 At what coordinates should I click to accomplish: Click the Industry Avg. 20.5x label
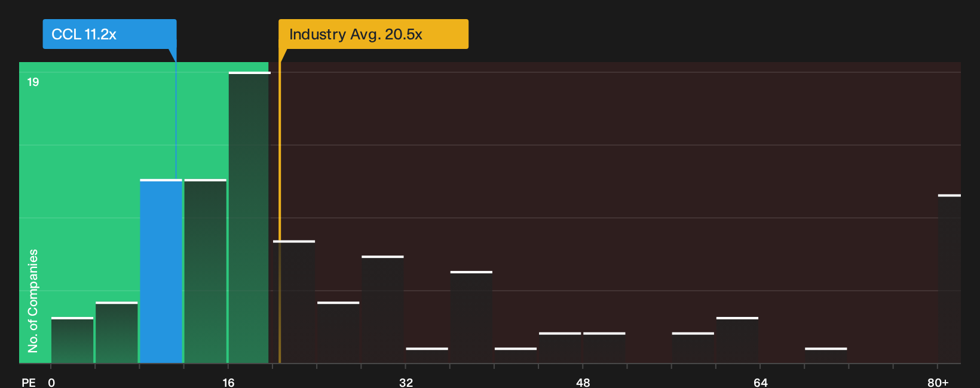coord(373,34)
